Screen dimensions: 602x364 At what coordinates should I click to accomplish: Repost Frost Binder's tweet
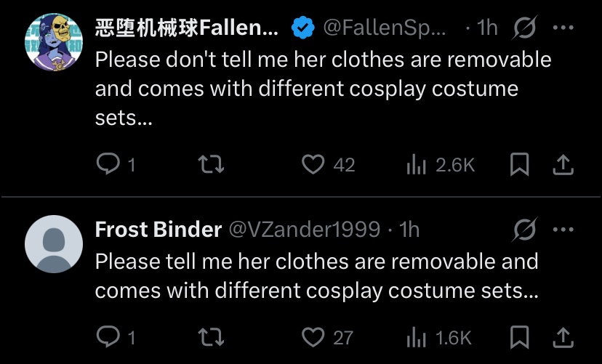pos(211,337)
